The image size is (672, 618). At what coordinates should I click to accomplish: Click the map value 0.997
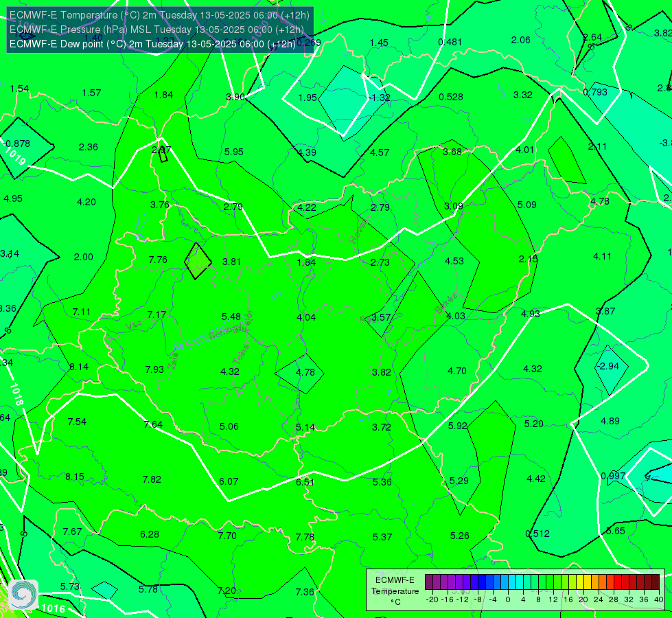613,476
